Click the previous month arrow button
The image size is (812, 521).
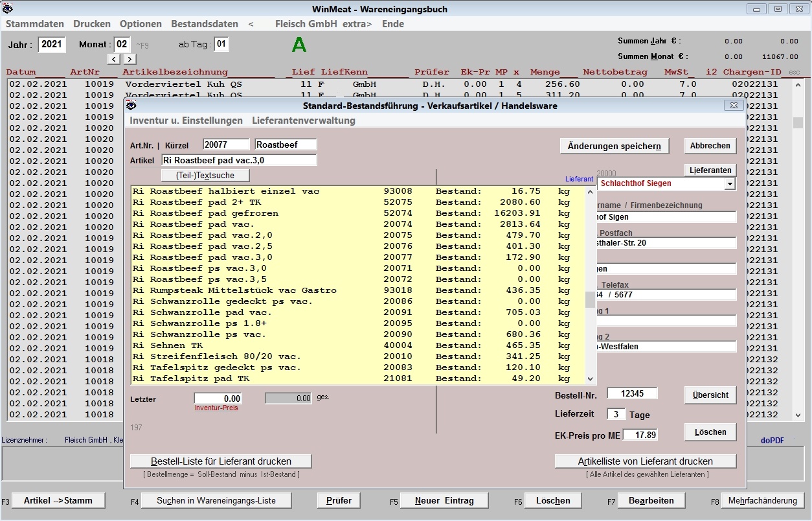(113, 59)
